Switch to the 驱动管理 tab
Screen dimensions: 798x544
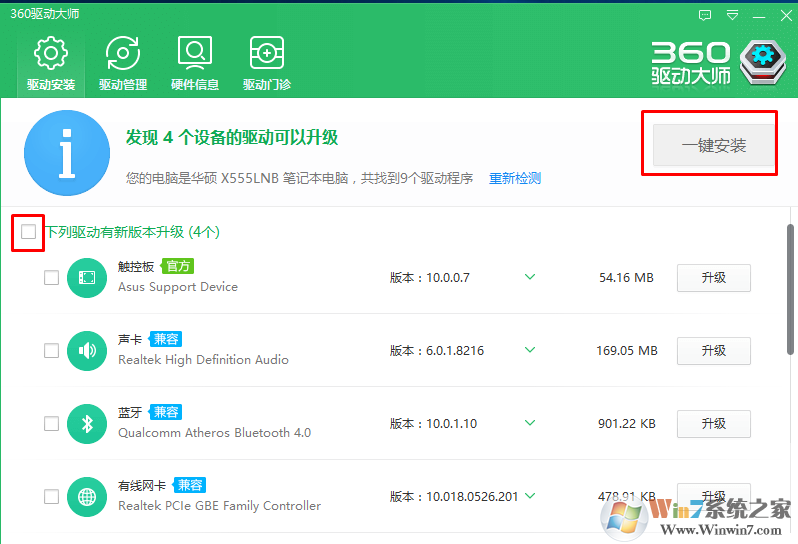(x=123, y=63)
